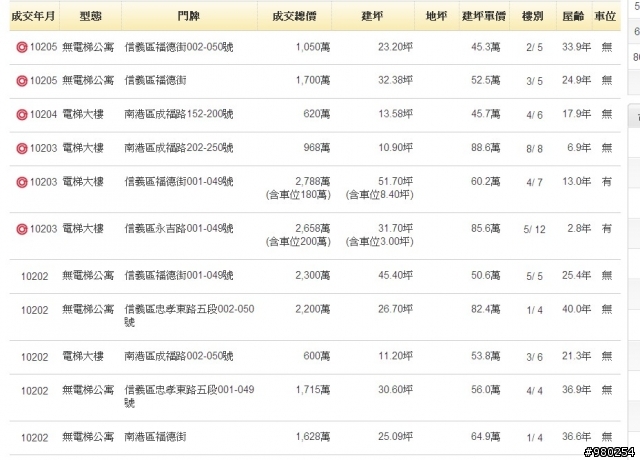640x460 pixels.
Task: Click the 門牌 column header
Action: pos(189,16)
